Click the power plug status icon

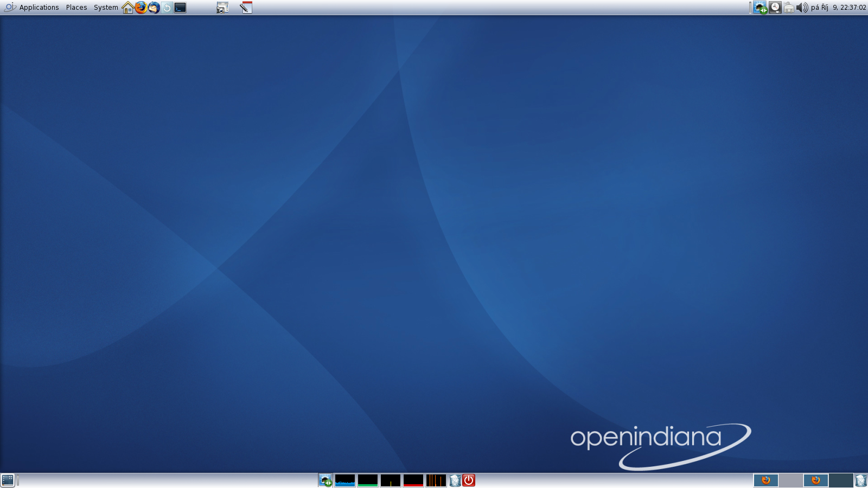point(789,8)
